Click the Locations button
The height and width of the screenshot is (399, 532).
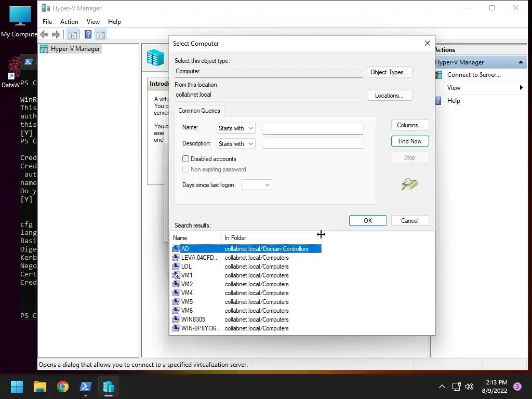click(389, 96)
